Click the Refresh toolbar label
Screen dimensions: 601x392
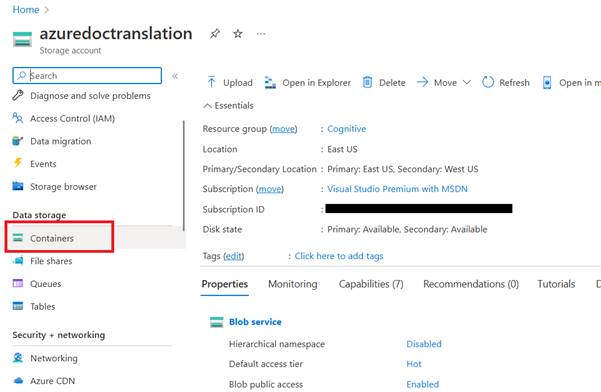[514, 82]
